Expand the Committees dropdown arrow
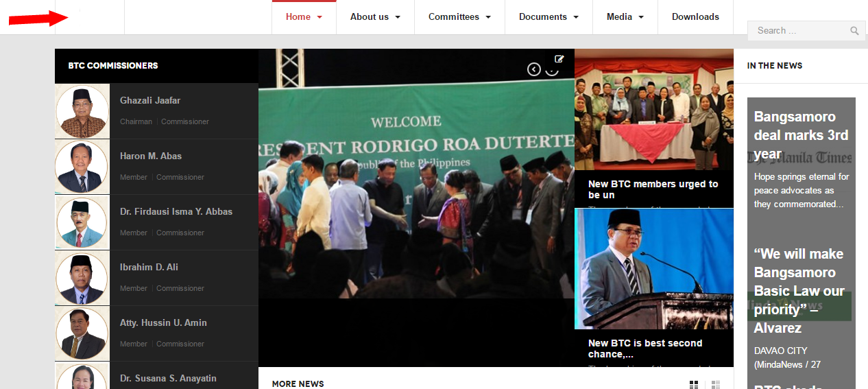This screenshot has width=868, height=389. tap(488, 17)
